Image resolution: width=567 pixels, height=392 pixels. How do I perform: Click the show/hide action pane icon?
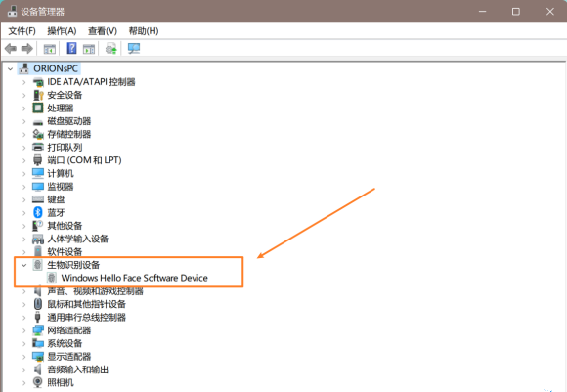(89, 49)
